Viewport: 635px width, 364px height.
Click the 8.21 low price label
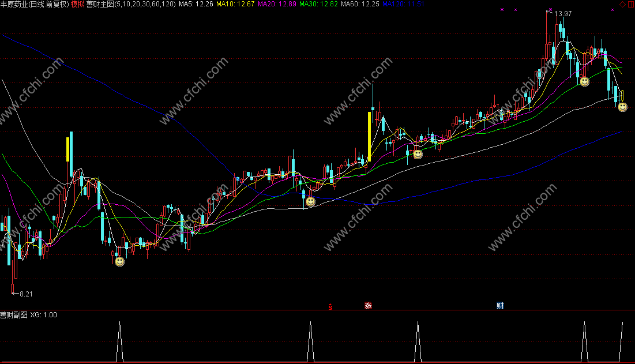(x=26, y=294)
